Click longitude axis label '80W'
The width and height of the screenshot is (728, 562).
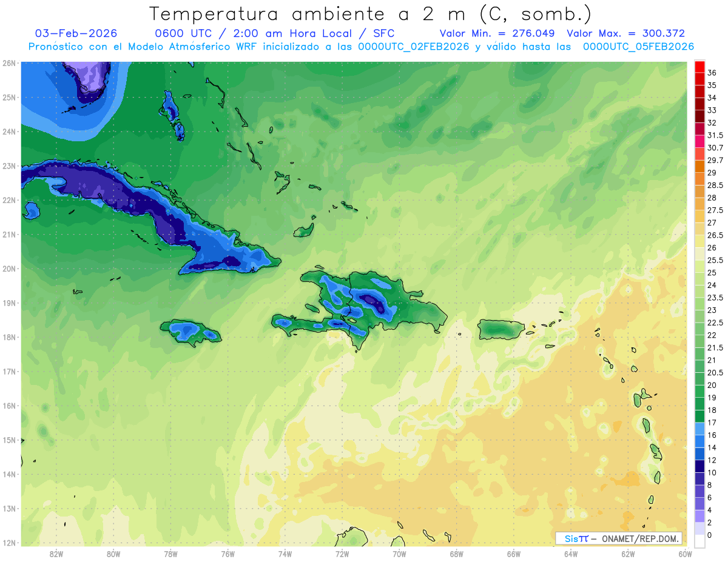coord(113,554)
